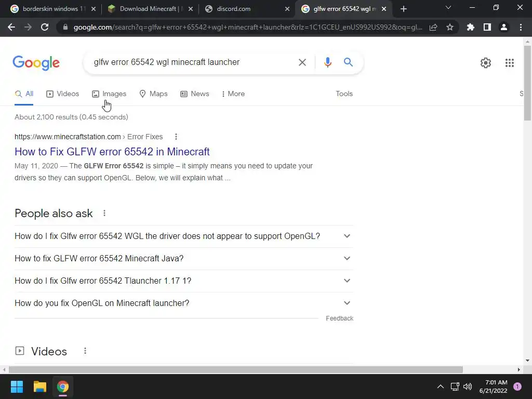Open the notification badge in taskbar
This screenshot has width=532, height=399.
(x=517, y=387)
